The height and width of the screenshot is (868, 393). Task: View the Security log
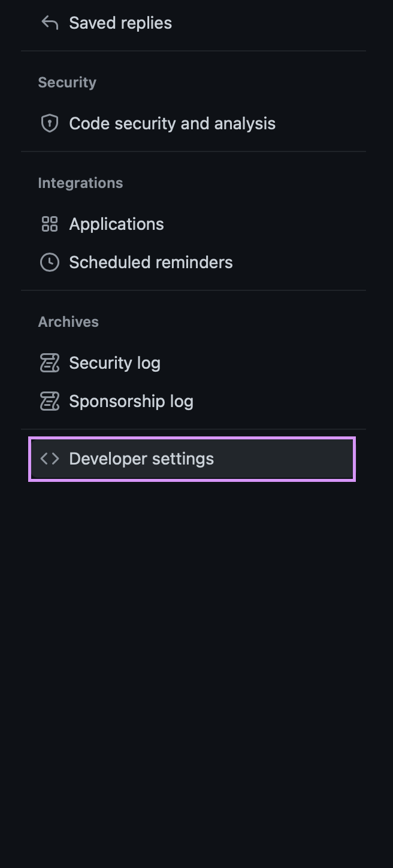(114, 363)
